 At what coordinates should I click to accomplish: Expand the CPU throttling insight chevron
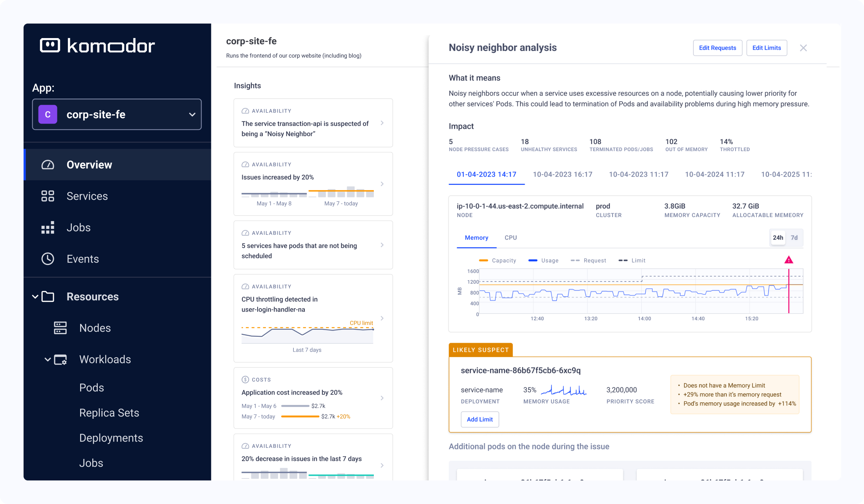pyautogui.click(x=382, y=318)
